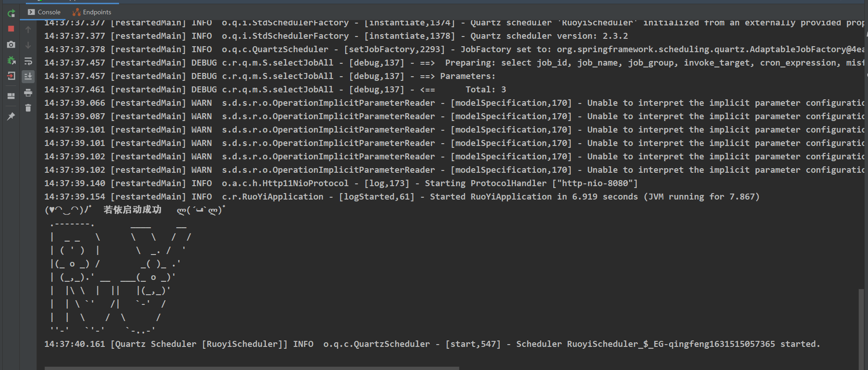Stop the running application with red square

[x=11, y=29]
